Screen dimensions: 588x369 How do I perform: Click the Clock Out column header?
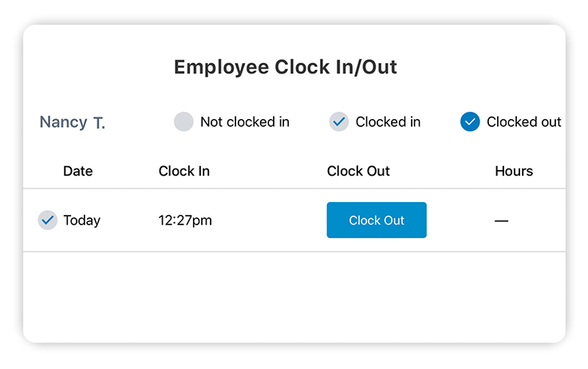point(358,171)
